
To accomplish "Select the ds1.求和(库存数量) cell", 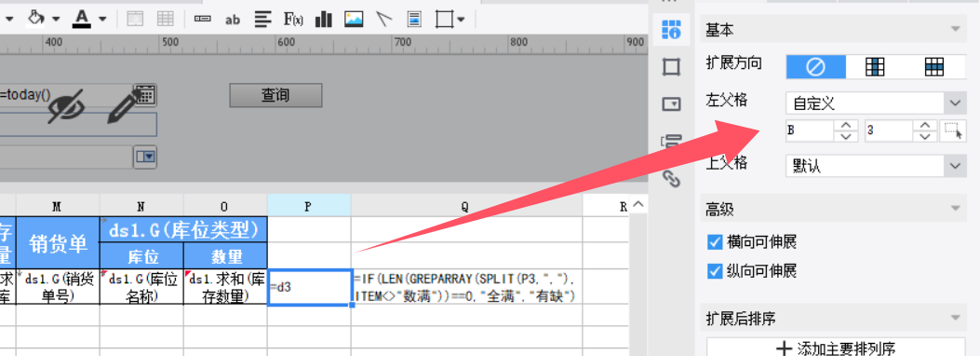I will point(225,287).
